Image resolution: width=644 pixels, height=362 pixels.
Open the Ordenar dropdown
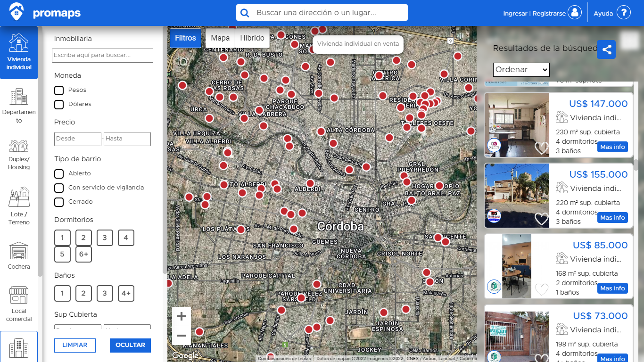coord(521,70)
